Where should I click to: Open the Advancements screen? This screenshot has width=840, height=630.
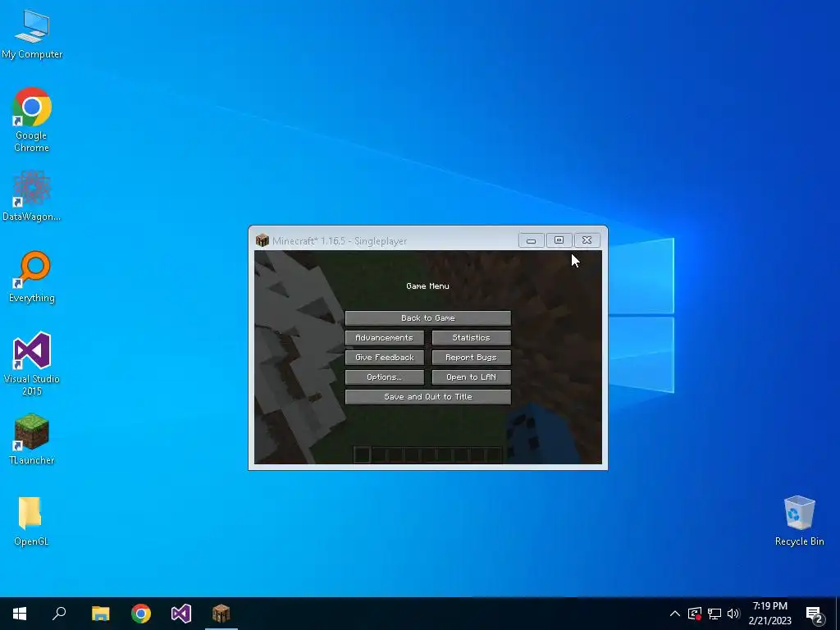point(384,337)
